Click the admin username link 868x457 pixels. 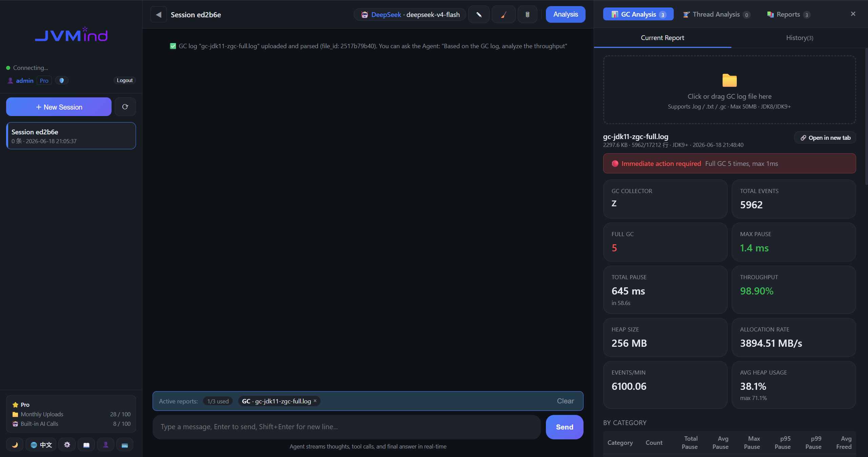[25, 80]
